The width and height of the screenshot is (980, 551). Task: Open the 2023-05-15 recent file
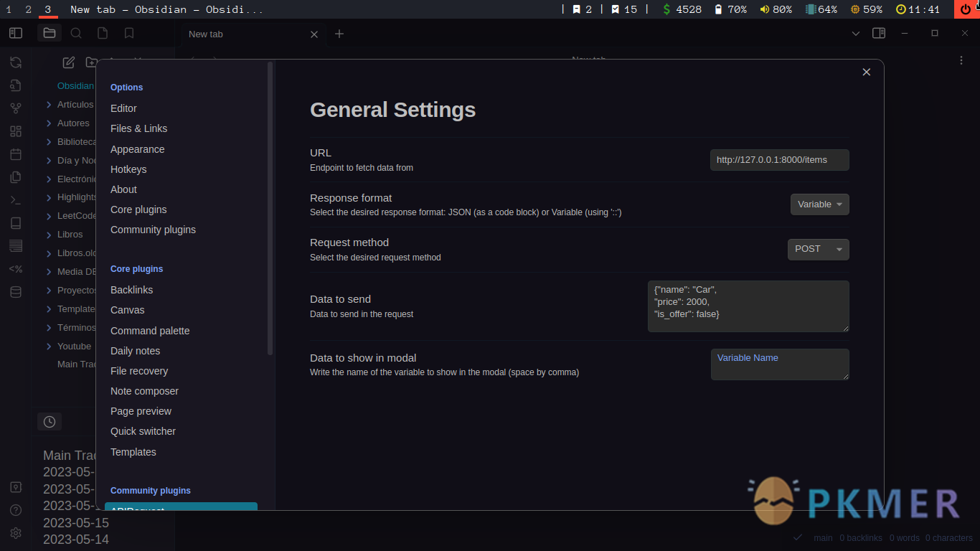tap(76, 522)
